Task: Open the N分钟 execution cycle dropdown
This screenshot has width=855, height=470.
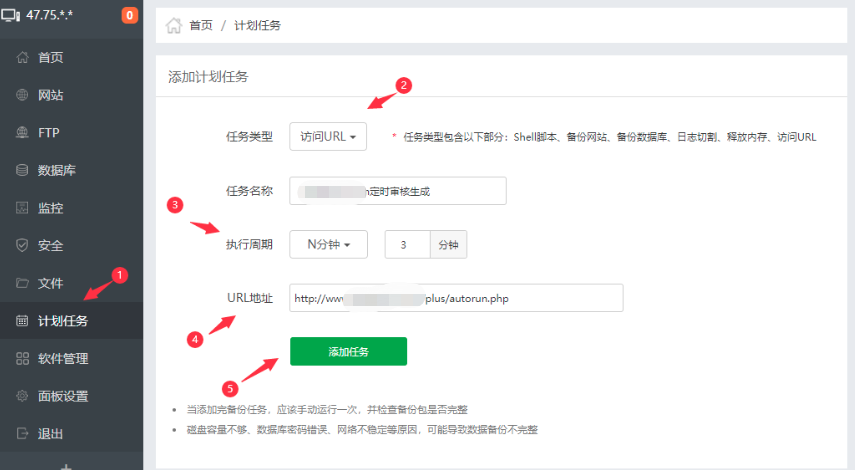Action: point(328,244)
